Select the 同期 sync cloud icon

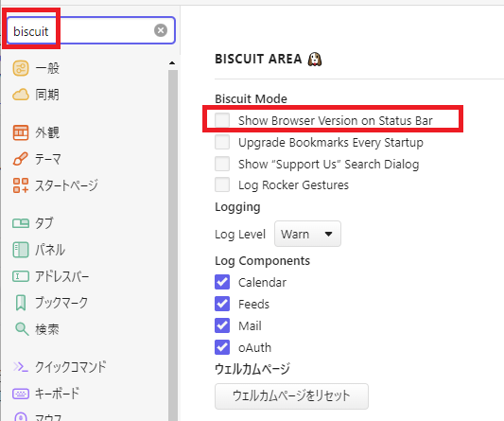[21, 95]
